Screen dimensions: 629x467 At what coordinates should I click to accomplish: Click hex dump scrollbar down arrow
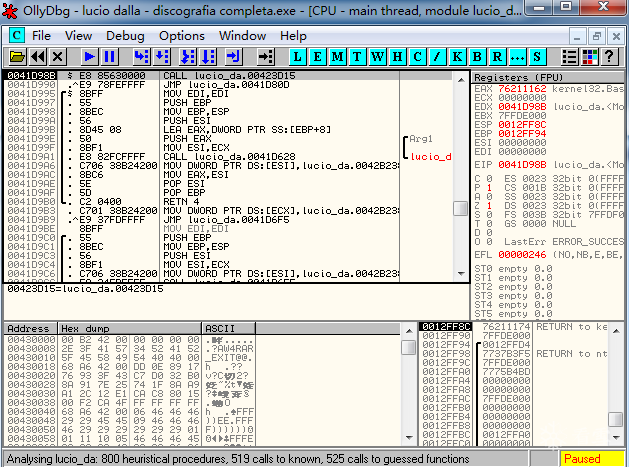tap(408, 437)
